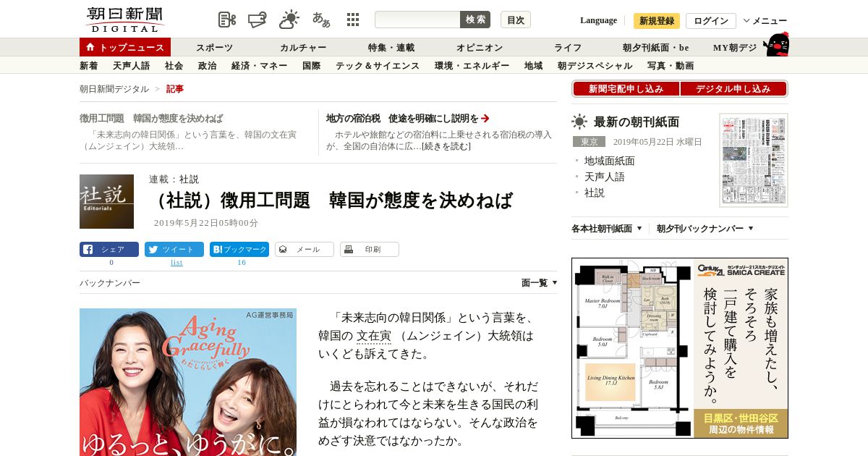Screen dimensions: 868x456
Task: Click the 文在寅 keyword link
Action: point(374,336)
